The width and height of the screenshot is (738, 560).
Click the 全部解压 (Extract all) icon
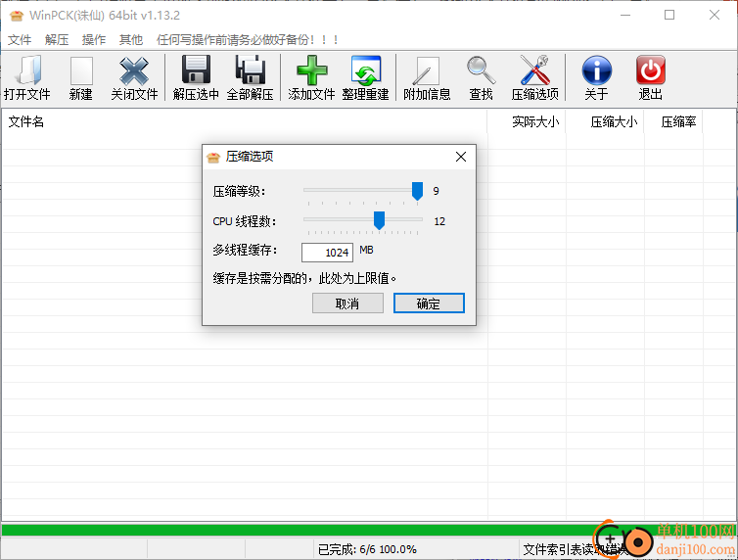250,70
